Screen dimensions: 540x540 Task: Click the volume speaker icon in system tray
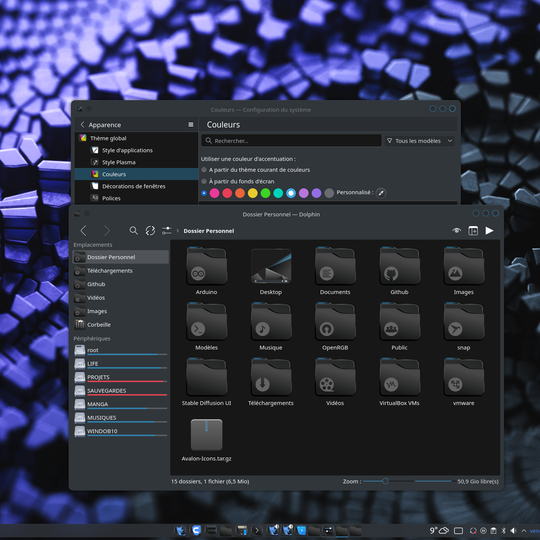[x=513, y=531]
